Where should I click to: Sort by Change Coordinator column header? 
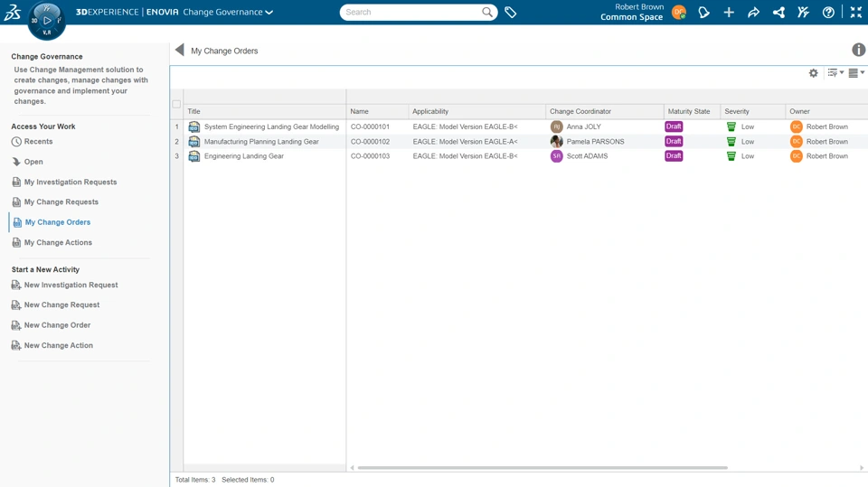pos(580,111)
